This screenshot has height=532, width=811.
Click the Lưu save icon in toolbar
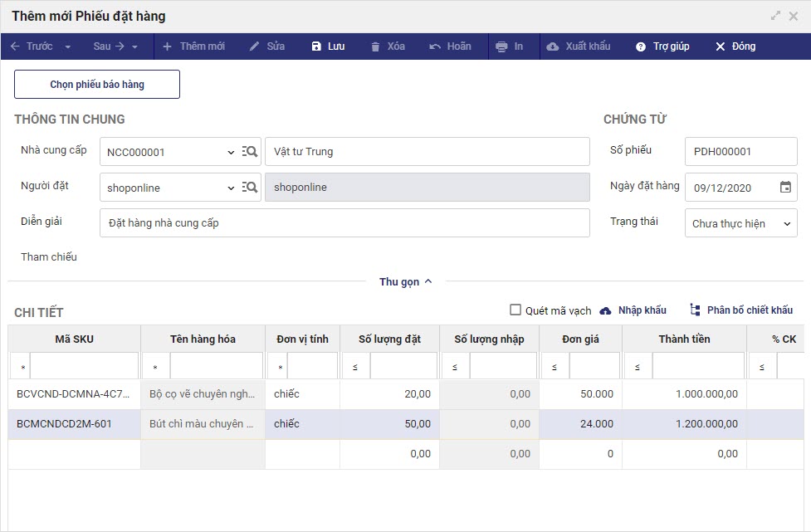click(x=316, y=46)
